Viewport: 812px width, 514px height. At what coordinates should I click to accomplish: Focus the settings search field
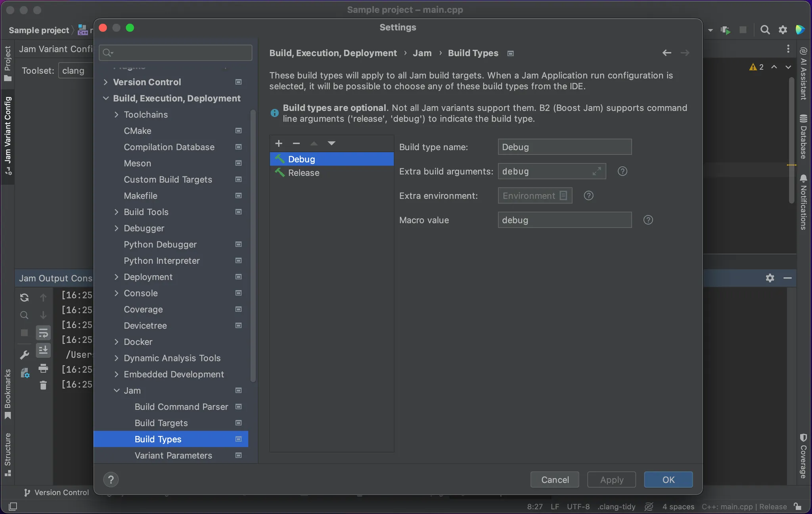(x=175, y=53)
